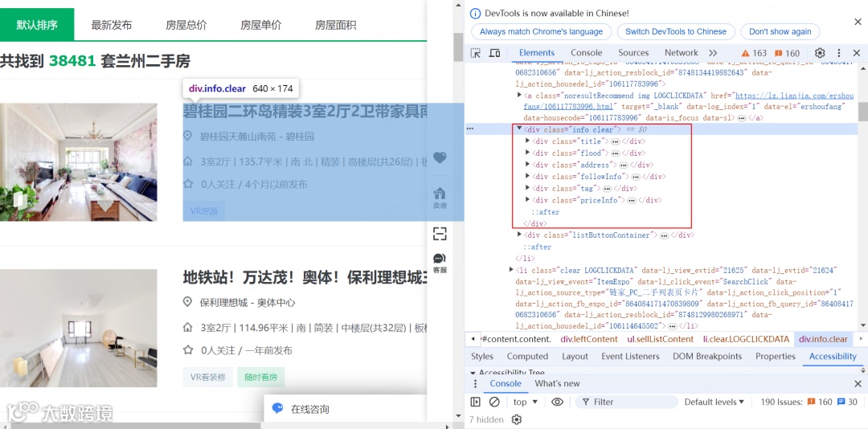The height and width of the screenshot is (429, 868).
Task: Click the webpage vertical scrollbar thumb
Action: pyautogui.click(x=458, y=47)
